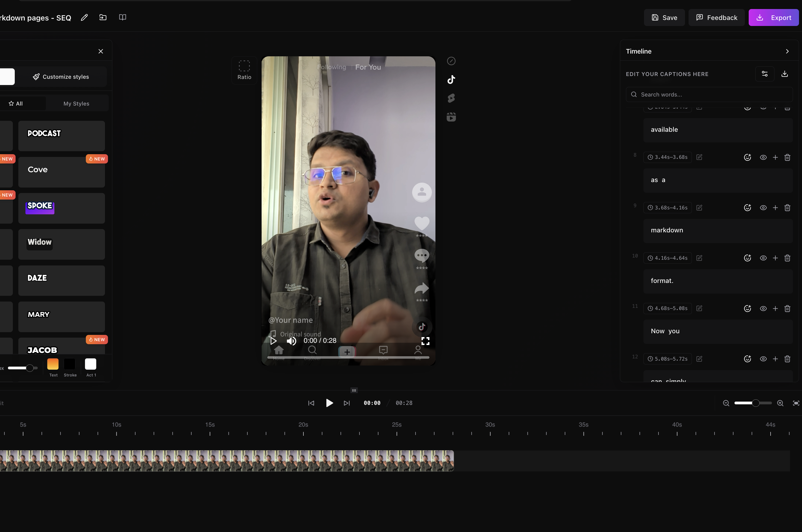Fit timeline to screen icon
This screenshot has height=532, width=802.
(x=796, y=403)
